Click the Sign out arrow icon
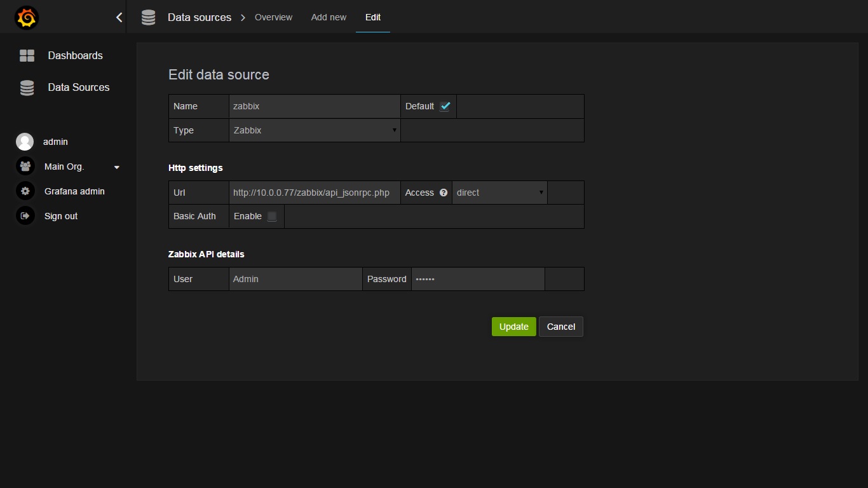Viewport: 868px width, 488px height. pos(25,216)
